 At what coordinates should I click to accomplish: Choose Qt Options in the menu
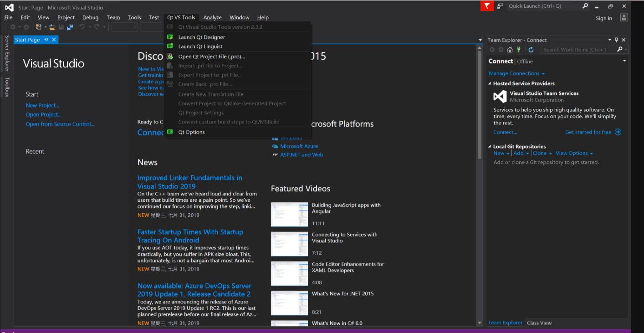click(191, 132)
